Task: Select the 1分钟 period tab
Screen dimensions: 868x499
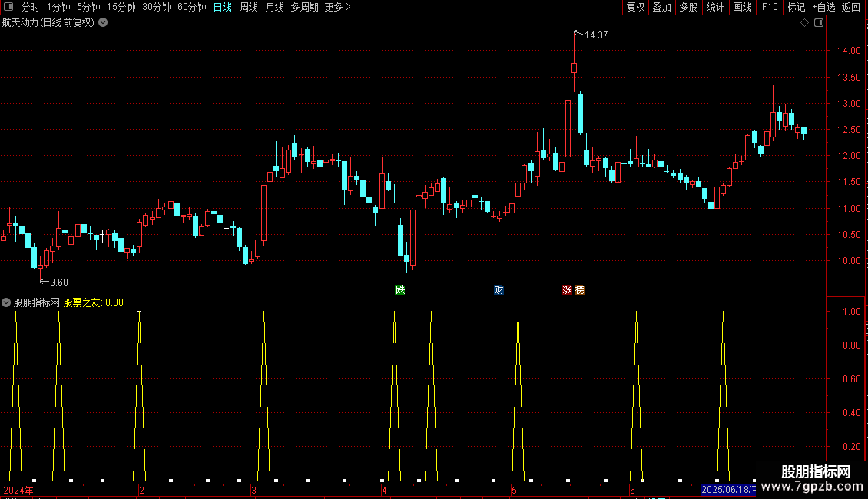Action: pyautogui.click(x=58, y=7)
